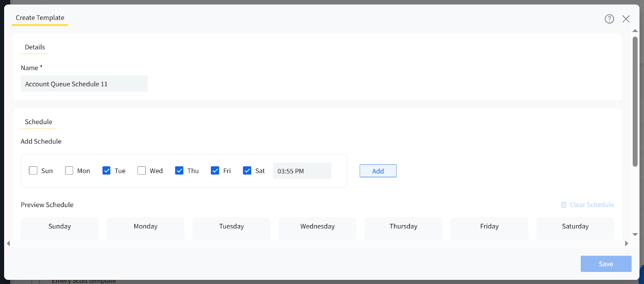This screenshot has height=284, width=644.
Task: Check the Mon day checkbox
Action: click(69, 171)
